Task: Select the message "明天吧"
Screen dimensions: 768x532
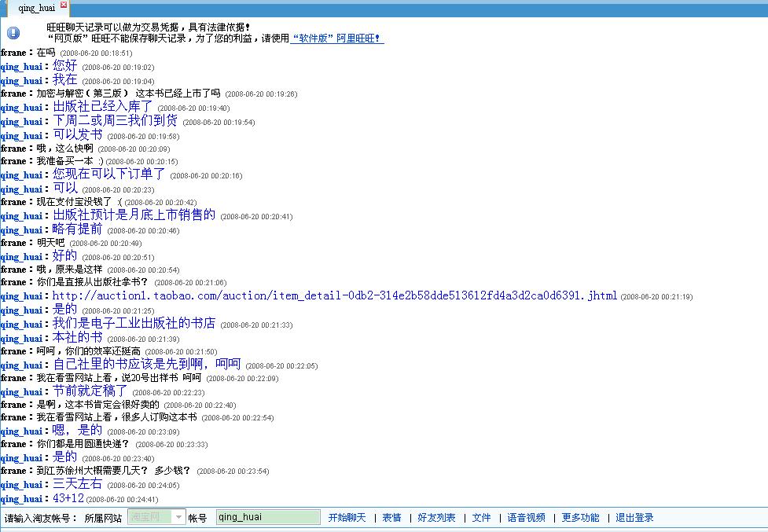Action: [50, 243]
